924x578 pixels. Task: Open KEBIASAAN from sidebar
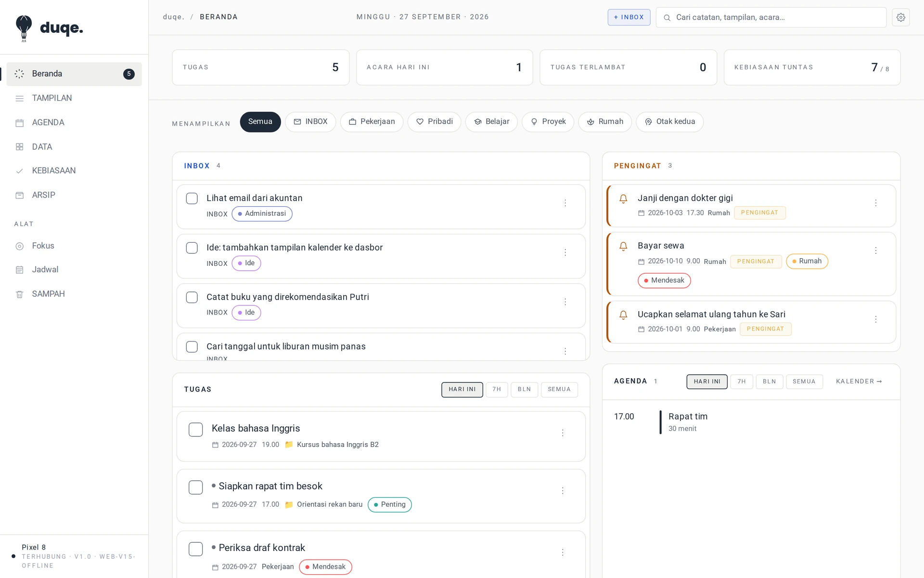click(74, 171)
